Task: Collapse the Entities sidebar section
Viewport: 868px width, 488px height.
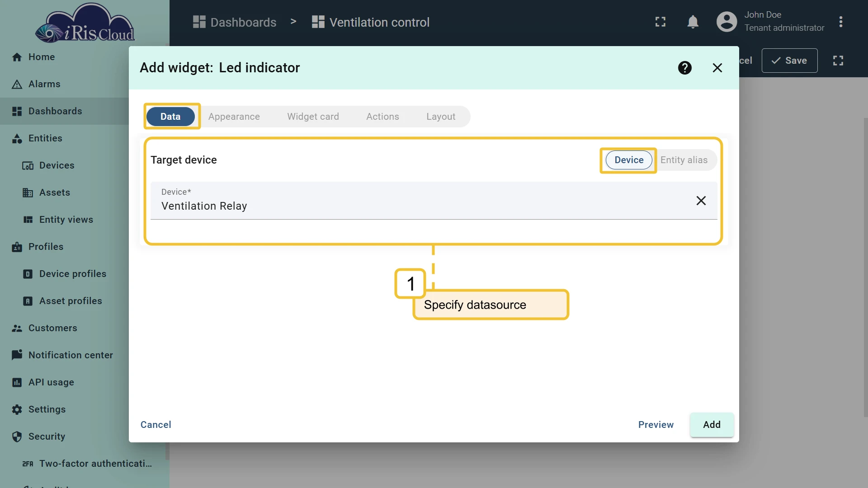Action: pyautogui.click(x=64, y=138)
